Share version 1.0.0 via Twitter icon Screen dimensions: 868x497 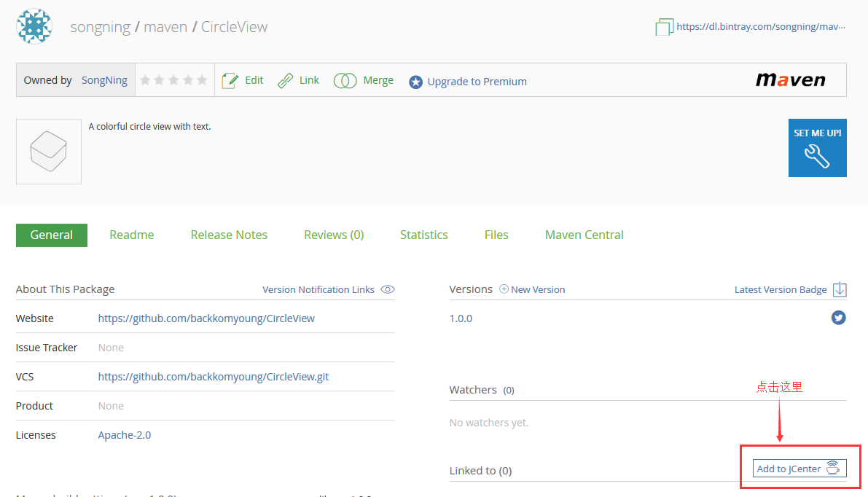839,318
